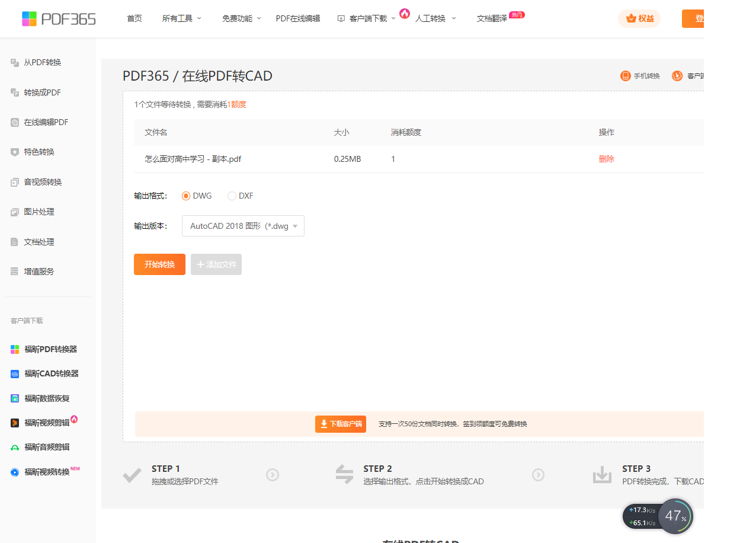Viewport: 756px width, 543px height.
Task: Open the AutoCAD 2018 version dropdown
Action: 243,226
